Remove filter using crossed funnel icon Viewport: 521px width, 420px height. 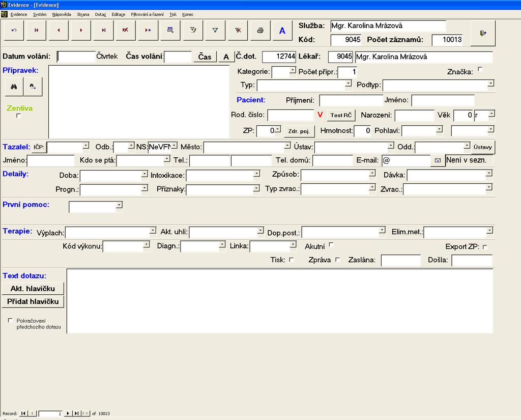[x=238, y=30]
